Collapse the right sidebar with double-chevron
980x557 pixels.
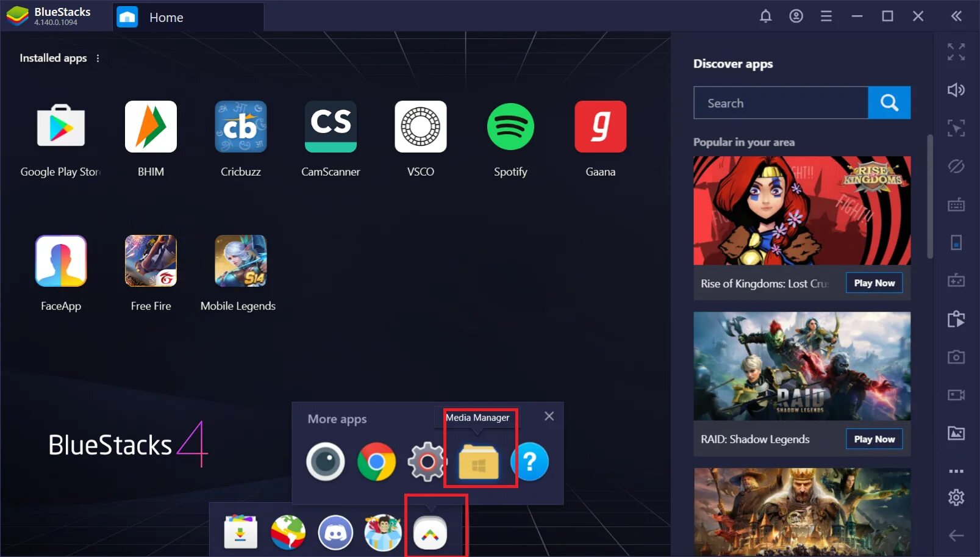click(x=956, y=16)
